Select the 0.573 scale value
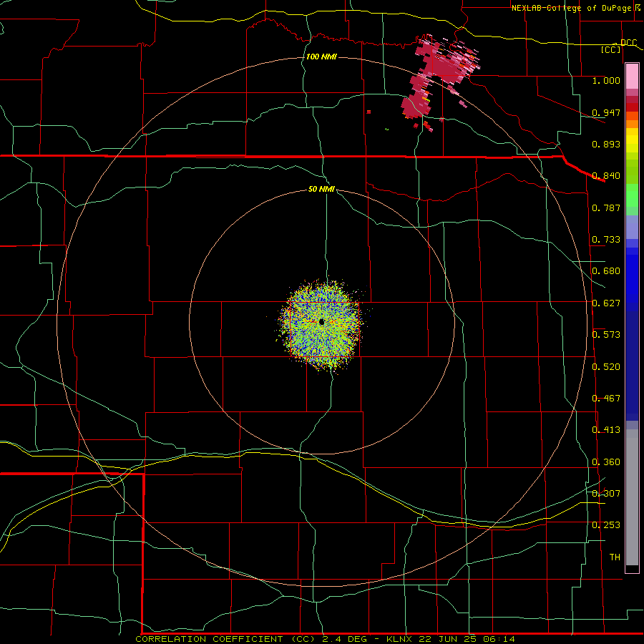The width and height of the screenshot is (644, 644). point(606,335)
